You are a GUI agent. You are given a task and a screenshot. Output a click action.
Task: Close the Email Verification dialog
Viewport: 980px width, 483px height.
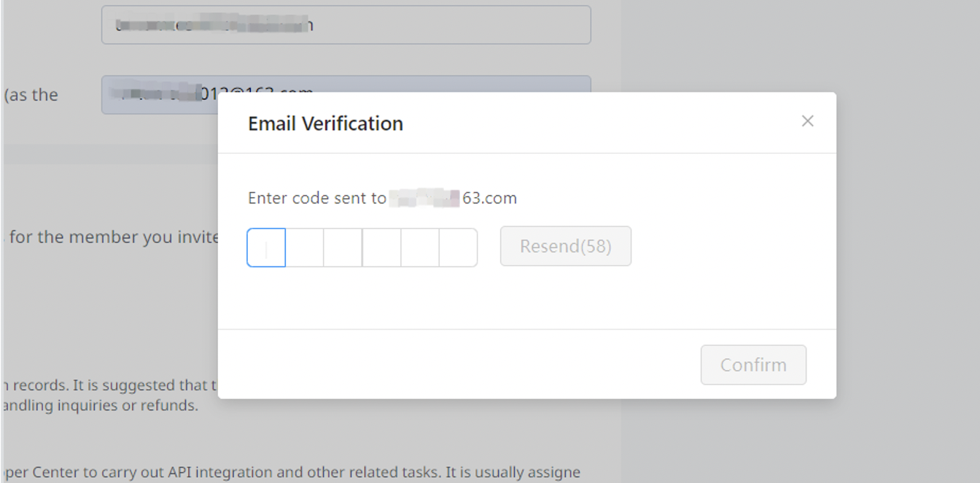point(807,121)
